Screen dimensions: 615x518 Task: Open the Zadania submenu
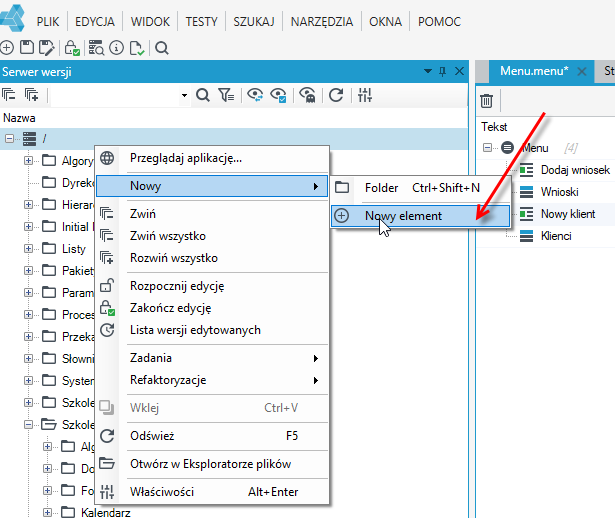coord(212,358)
